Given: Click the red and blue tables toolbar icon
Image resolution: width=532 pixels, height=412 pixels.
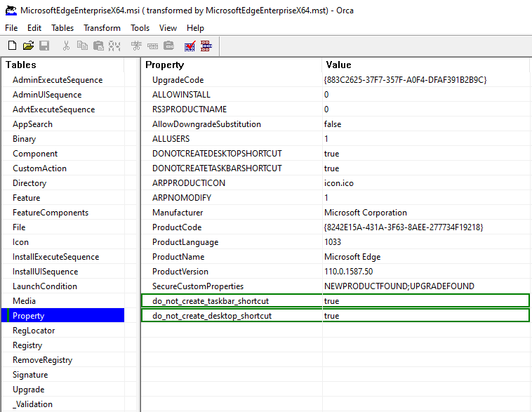Looking at the screenshot, I should click(206, 46).
